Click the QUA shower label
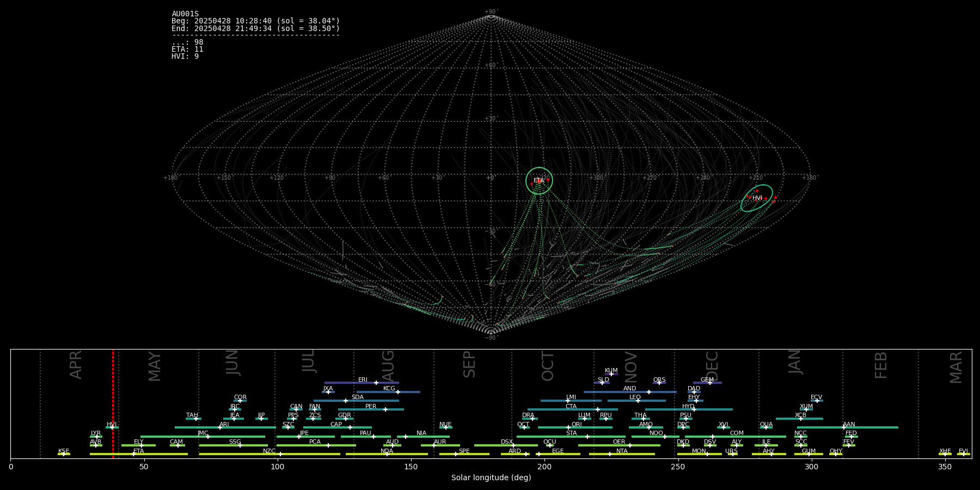 click(767, 425)
